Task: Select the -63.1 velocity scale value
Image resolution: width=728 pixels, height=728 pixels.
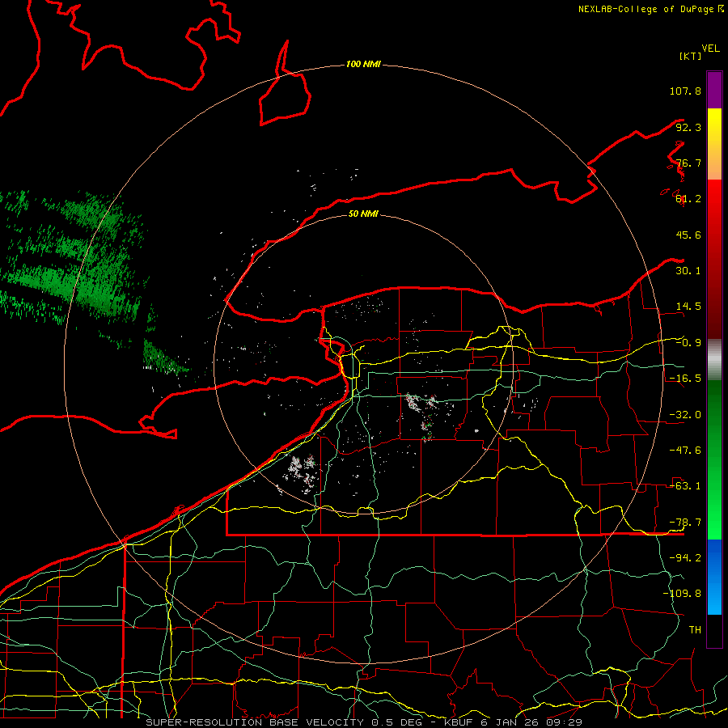Action: pos(685,486)
